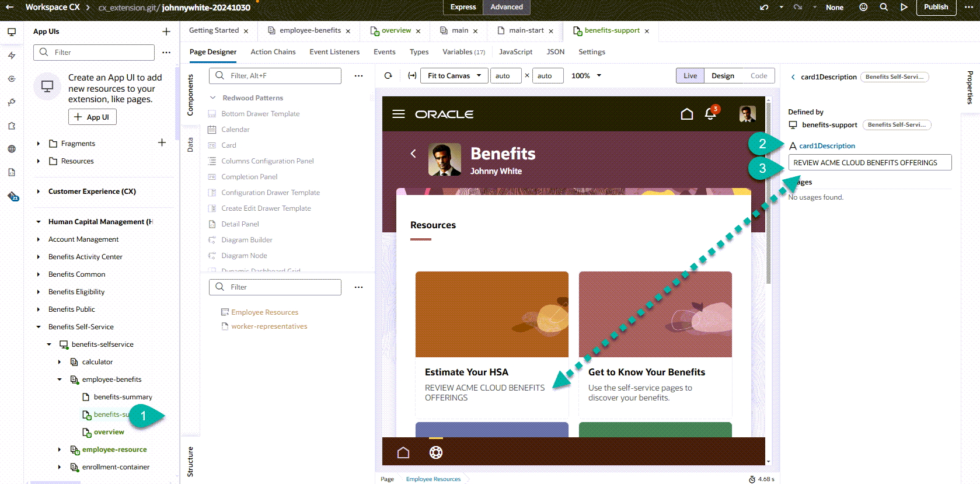Open the Event Listeners tab
Viewport: 980px width, 484px height.
[x=334, y=52]
